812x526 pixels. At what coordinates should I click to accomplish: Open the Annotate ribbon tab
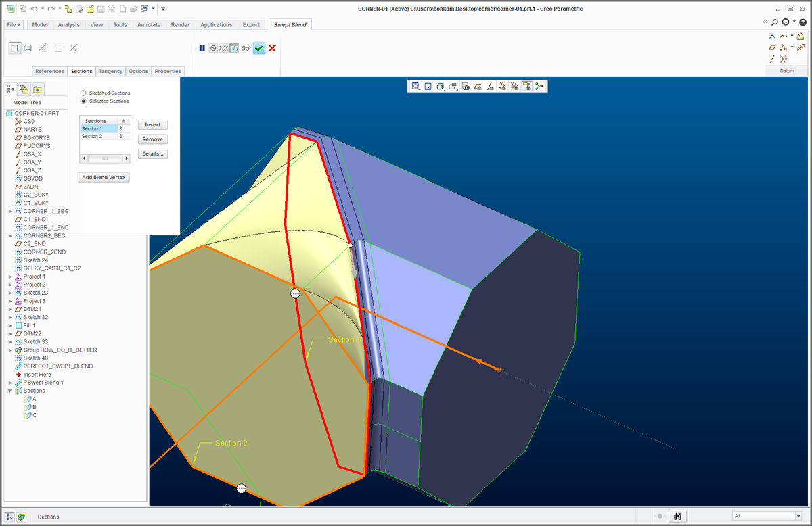pyautogui.click(x=149, y=25)
